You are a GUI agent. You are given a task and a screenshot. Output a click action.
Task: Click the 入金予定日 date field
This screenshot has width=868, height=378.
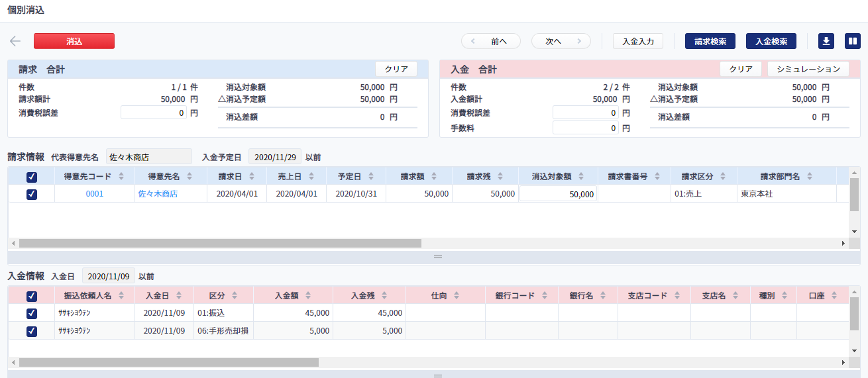(x=275, y=157)
